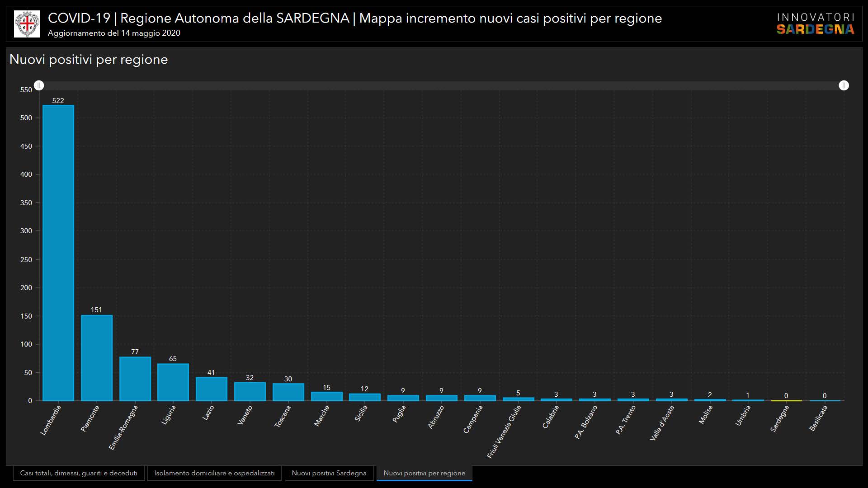
Task: Open the Nuovi positivi Sardegna tab
Action: [x=329, y=473]
